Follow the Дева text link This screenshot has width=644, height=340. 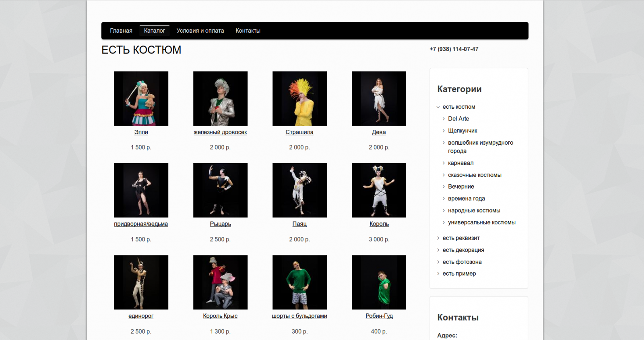point(379,132)
